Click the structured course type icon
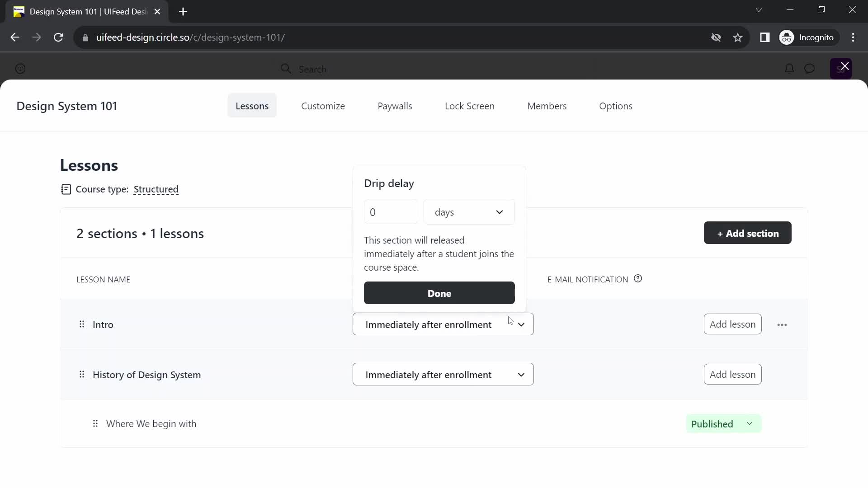Image resolution: width=868 pixels, height=488 pixels. [66, 189]
